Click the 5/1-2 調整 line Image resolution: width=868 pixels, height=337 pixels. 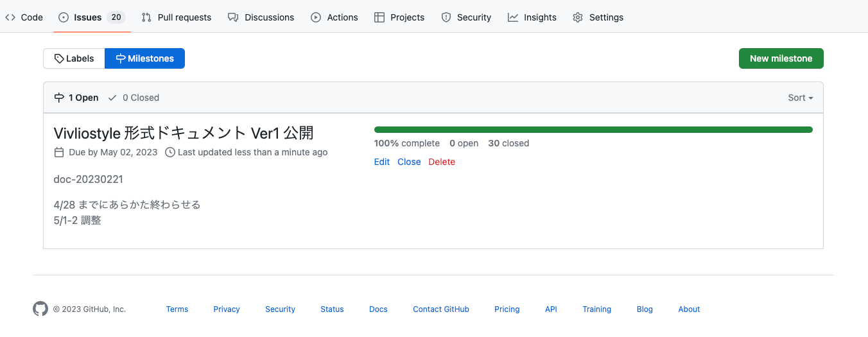point(77,220)
